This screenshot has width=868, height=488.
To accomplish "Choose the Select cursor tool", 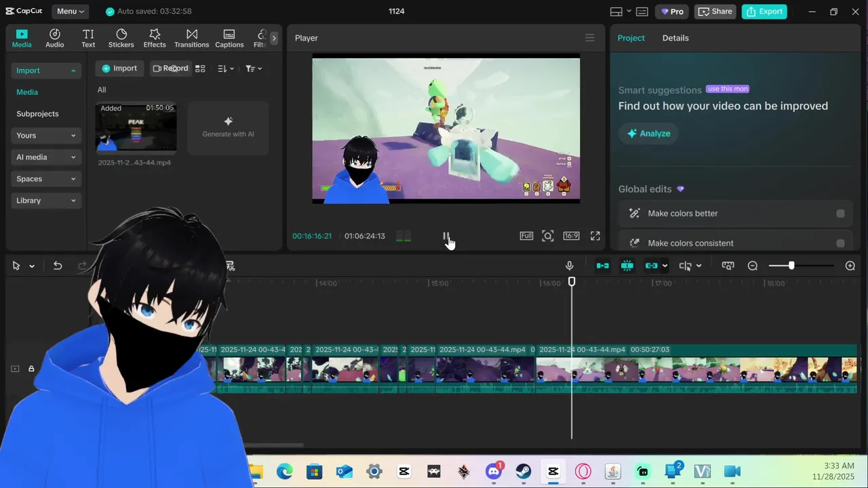I will [x=16, y=266].
